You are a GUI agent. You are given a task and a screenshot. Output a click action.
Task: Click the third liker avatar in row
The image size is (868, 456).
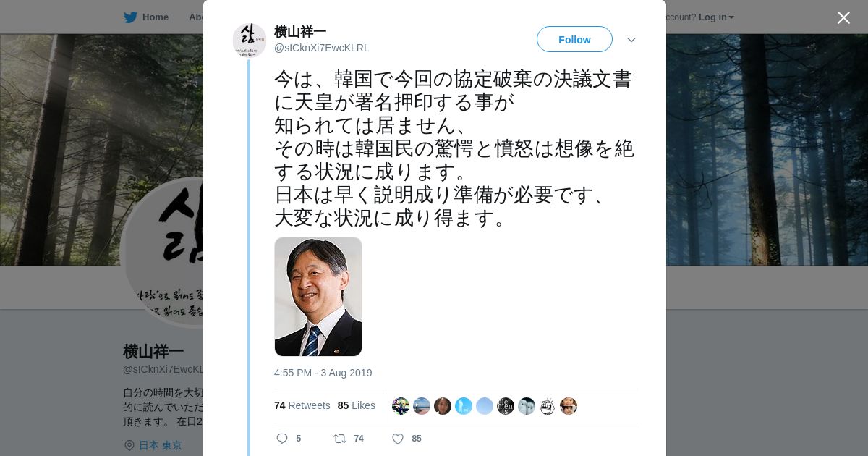pyautogui.click(x=443, y=406)
